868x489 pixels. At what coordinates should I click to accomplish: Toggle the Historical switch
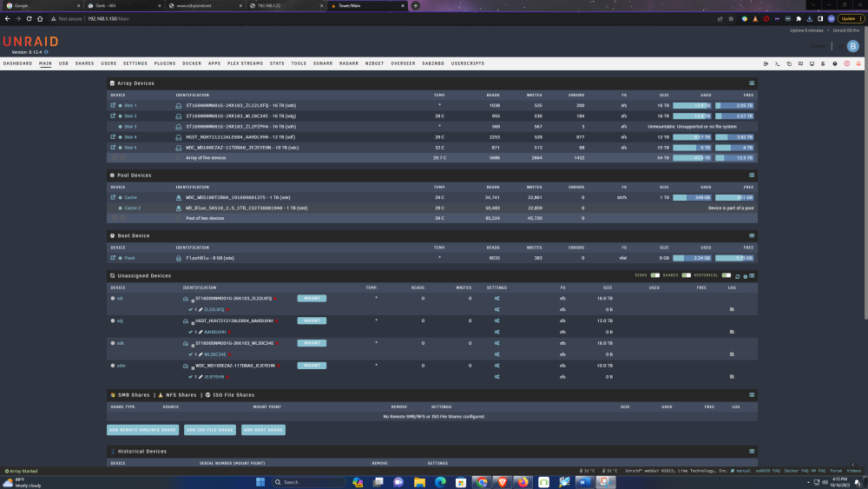727,275
